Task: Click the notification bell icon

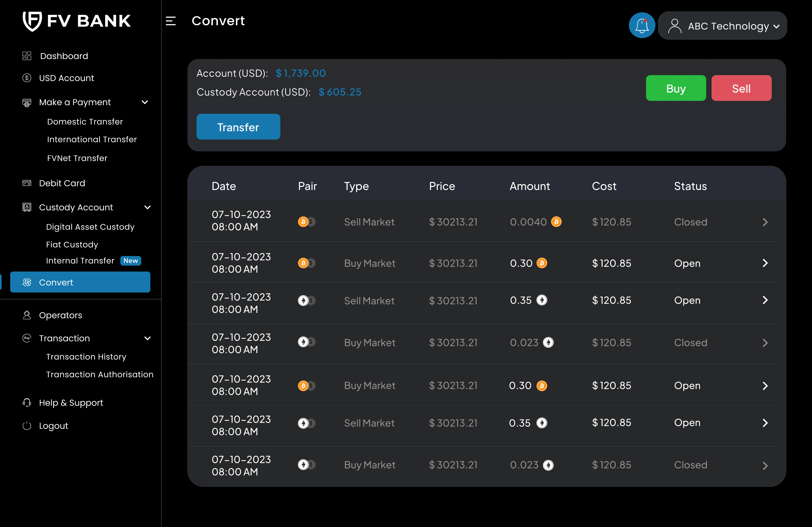Action: point(641,25)
